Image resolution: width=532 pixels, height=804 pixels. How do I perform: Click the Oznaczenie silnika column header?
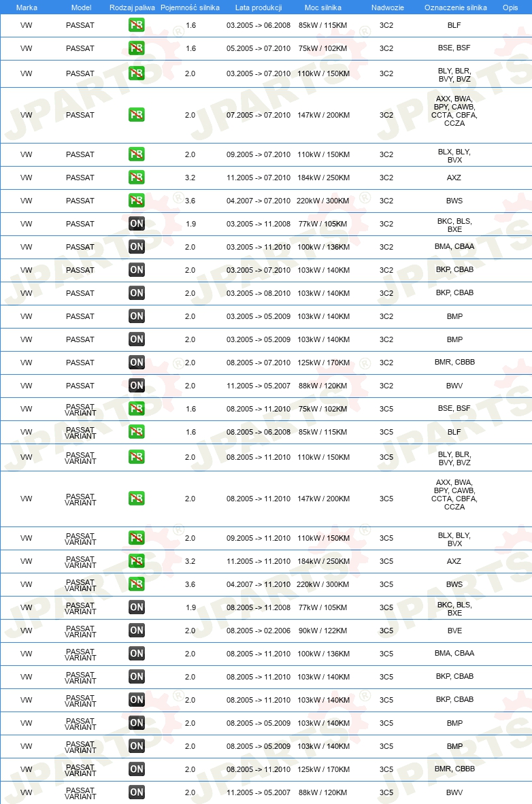(456, 7)
